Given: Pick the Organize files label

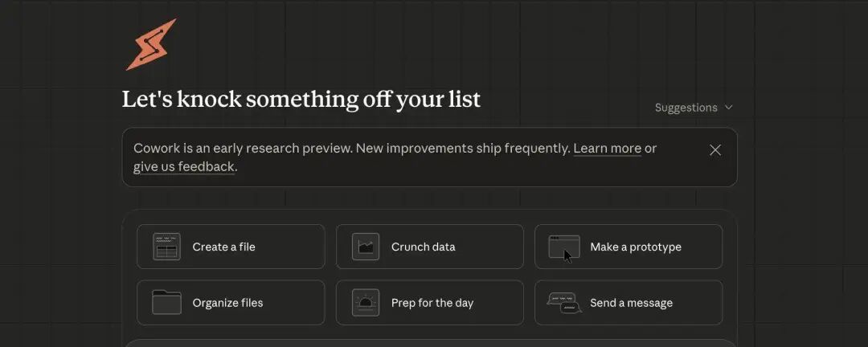Looking at the screenshot, I should (228, 303).
